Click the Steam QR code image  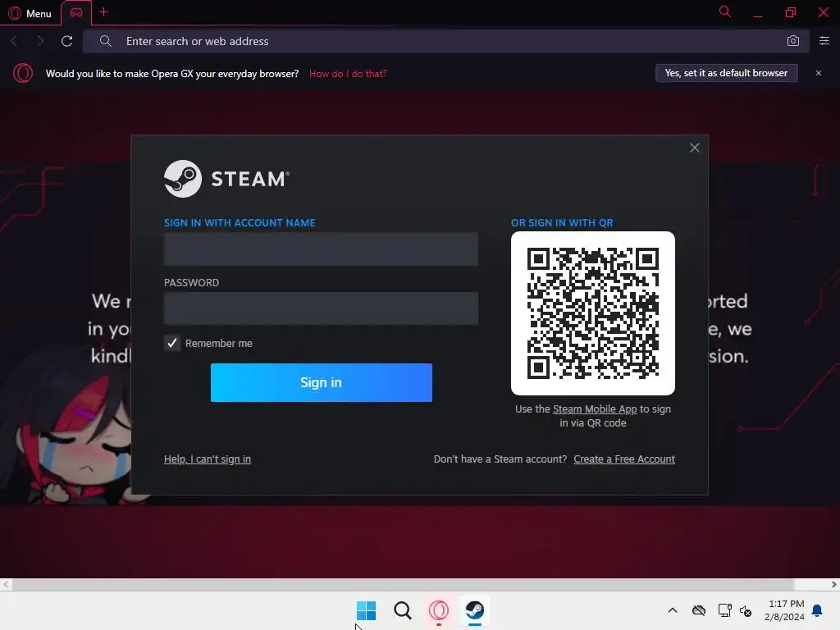click(x=592, y=313)
